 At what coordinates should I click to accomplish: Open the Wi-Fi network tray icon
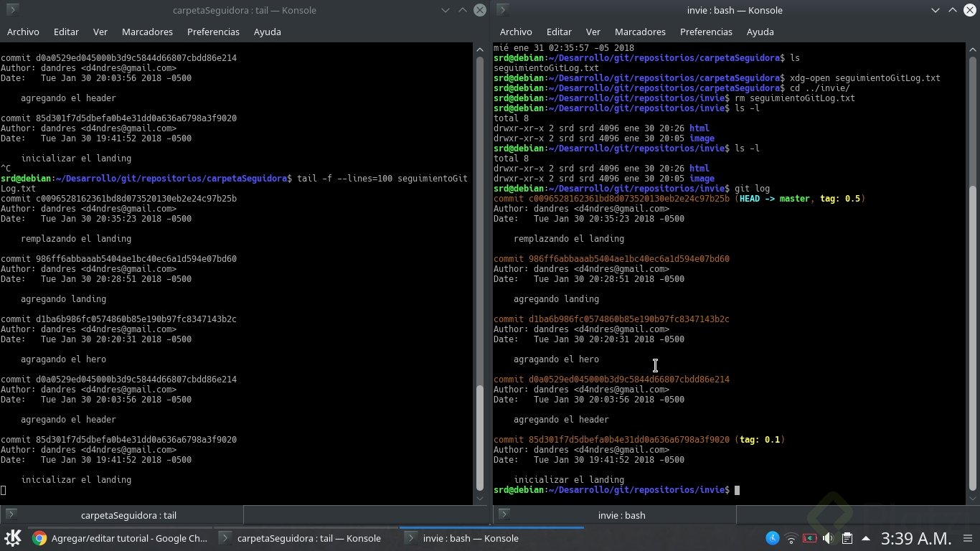click(x=791, y=538)
